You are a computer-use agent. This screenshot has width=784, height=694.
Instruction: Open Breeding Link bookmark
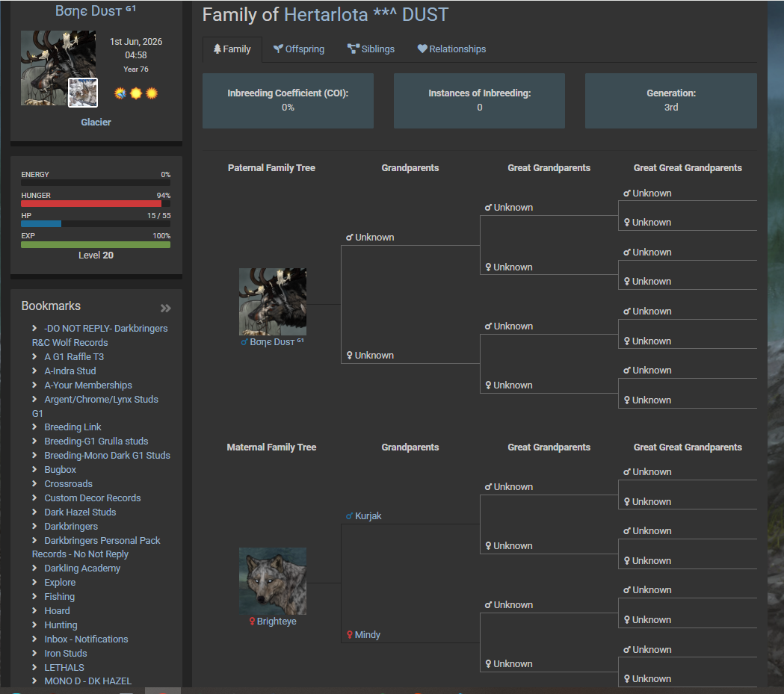tap(72, 427)
